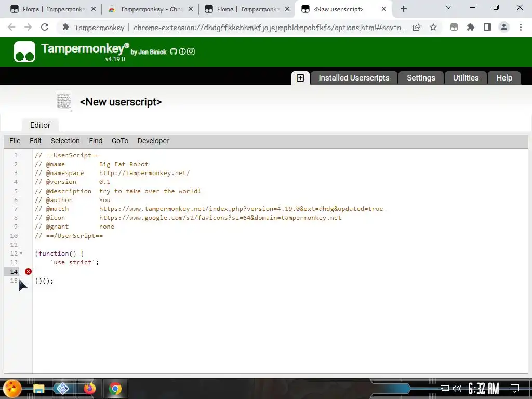Click the volume speaker tray icon
The height and width of the screenshot is (399, 532).
[457, 389]
